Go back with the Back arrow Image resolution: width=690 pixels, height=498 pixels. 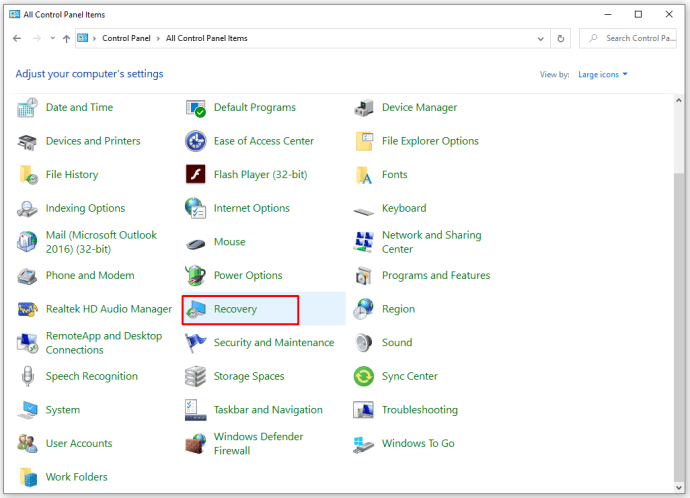point(17,38)
